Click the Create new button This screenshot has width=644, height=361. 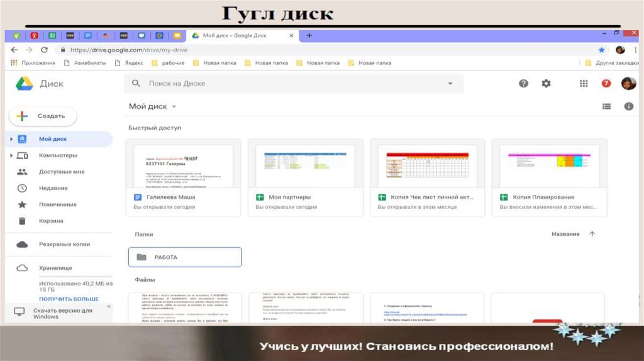[x=43, y=116]
